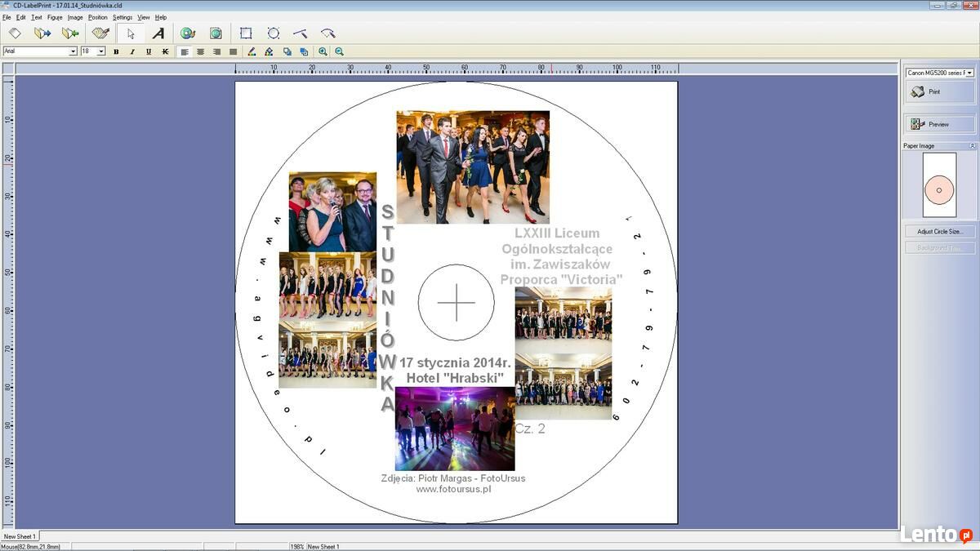Viewport: 980px width, 551px height.
Task: Select the arrow pointer tool
Action: click(131, 33)
